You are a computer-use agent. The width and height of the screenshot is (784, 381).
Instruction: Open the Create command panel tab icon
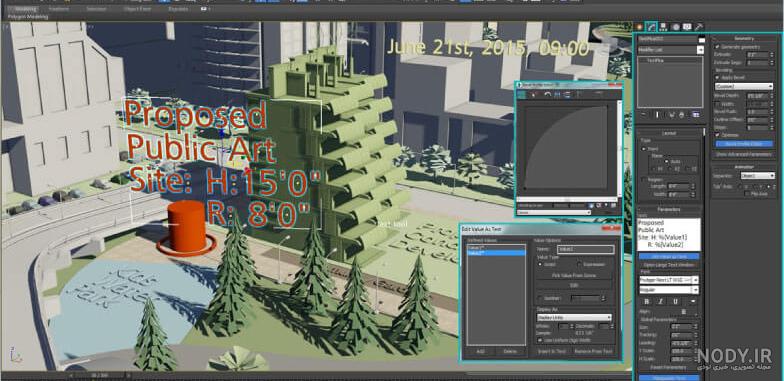pos(639,27)
